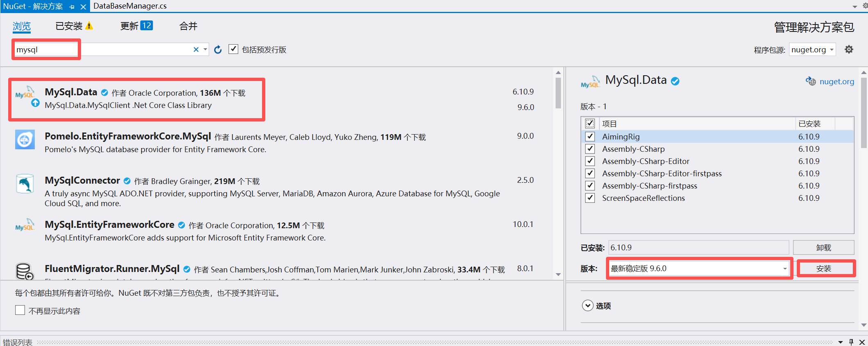Sort by the 项目 column header
The width and height of the screenshot is (868, 346).
click(697, 124)
